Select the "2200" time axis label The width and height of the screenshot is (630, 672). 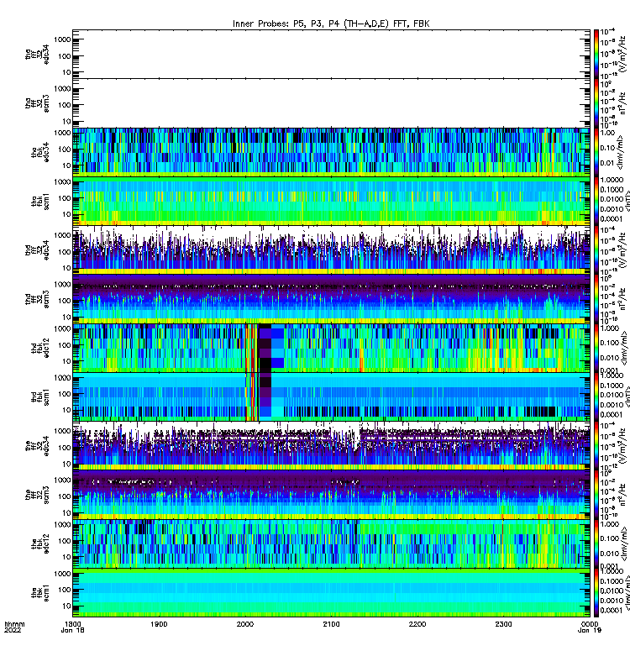(417, 624)
